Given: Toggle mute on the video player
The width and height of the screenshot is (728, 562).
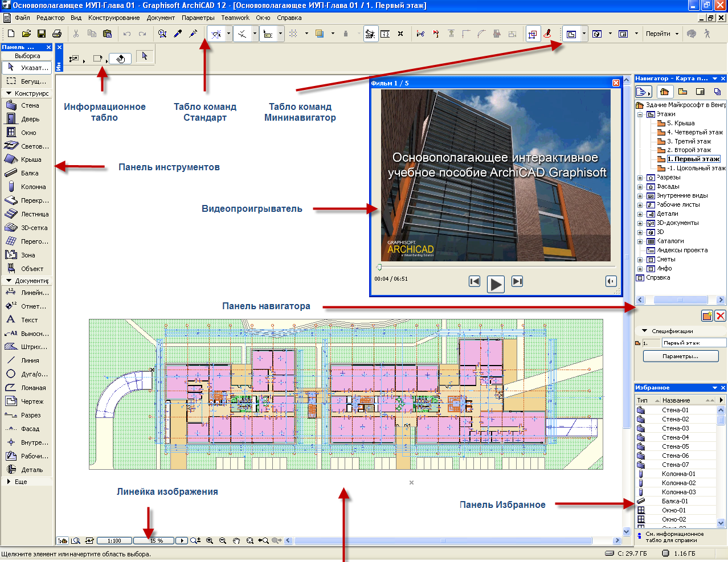Looking at the screenshot, I should pos(611,281).
